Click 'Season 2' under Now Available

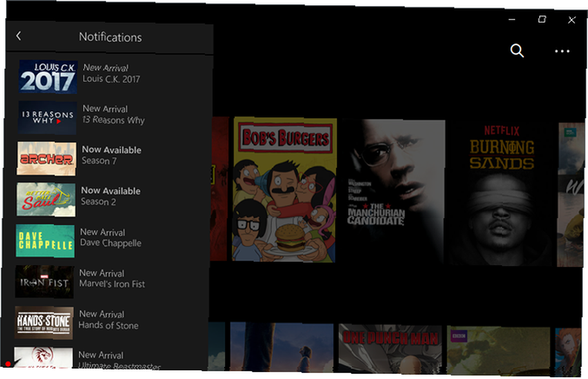99,201
